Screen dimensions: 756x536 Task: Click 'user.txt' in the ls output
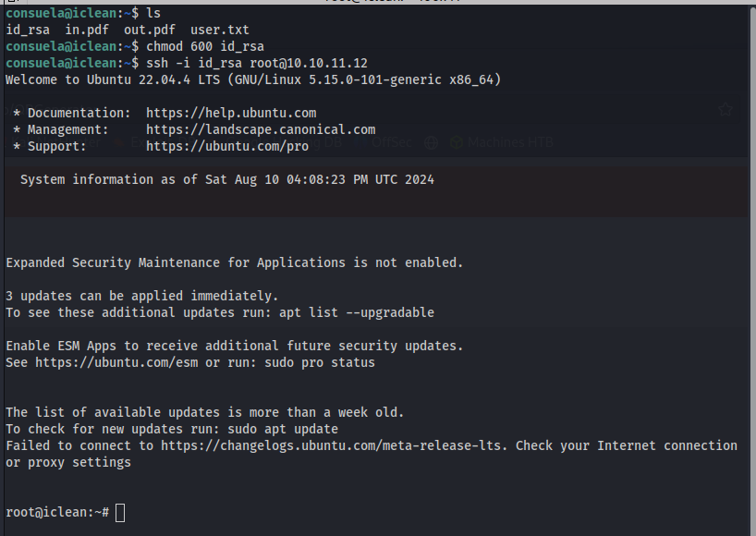point(220,30)
